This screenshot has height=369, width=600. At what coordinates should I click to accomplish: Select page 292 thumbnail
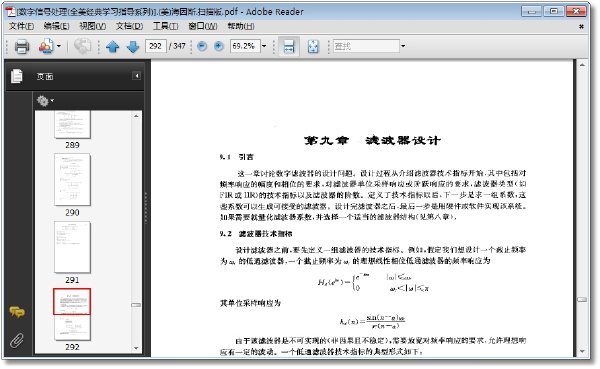tap(72, 315)
